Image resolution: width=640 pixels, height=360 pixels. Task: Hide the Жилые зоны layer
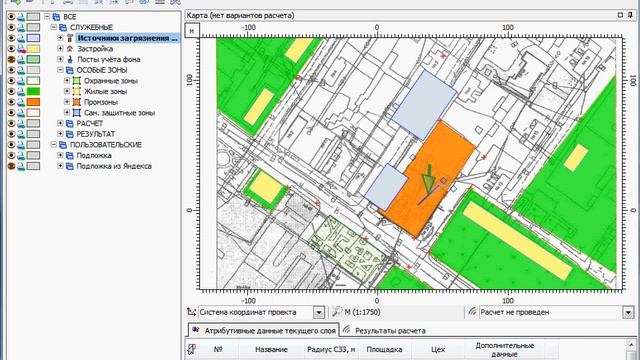click(x=11, y=91)
